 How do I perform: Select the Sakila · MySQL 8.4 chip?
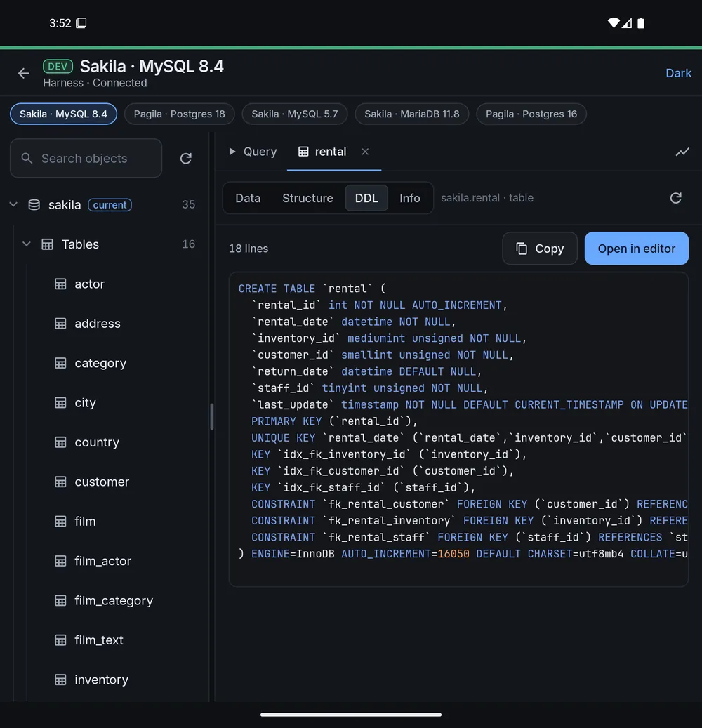63,114
